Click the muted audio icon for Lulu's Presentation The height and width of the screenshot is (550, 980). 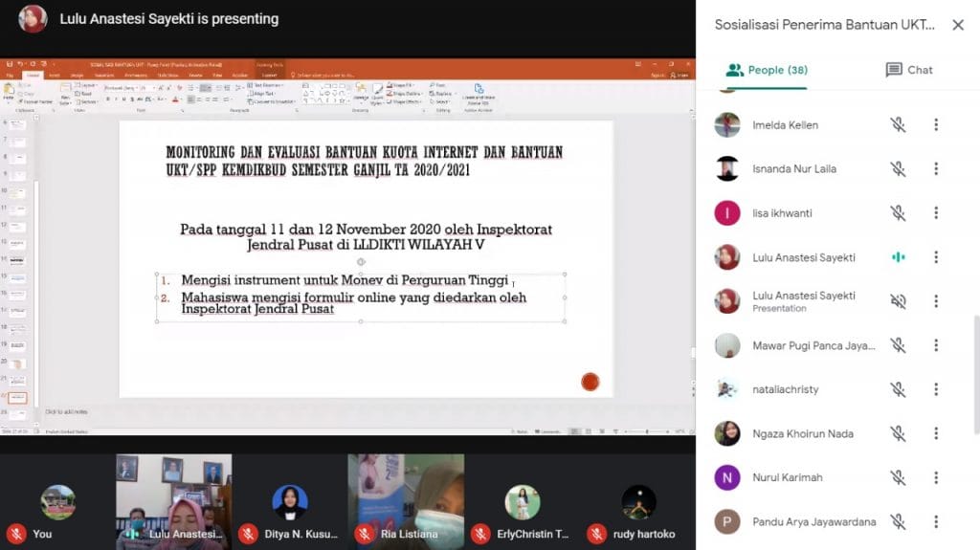898,301
